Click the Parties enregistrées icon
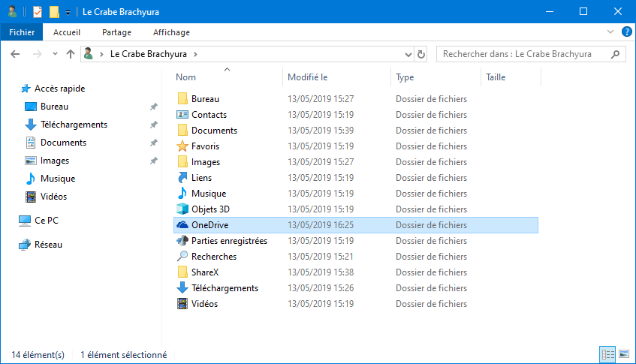 coord(182,241)
